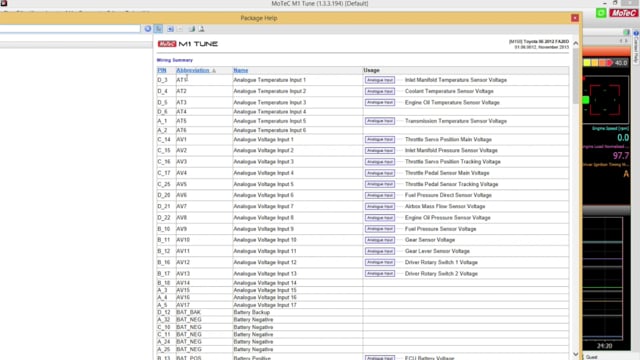Close the Package Help window

click(x=575, y=18)
